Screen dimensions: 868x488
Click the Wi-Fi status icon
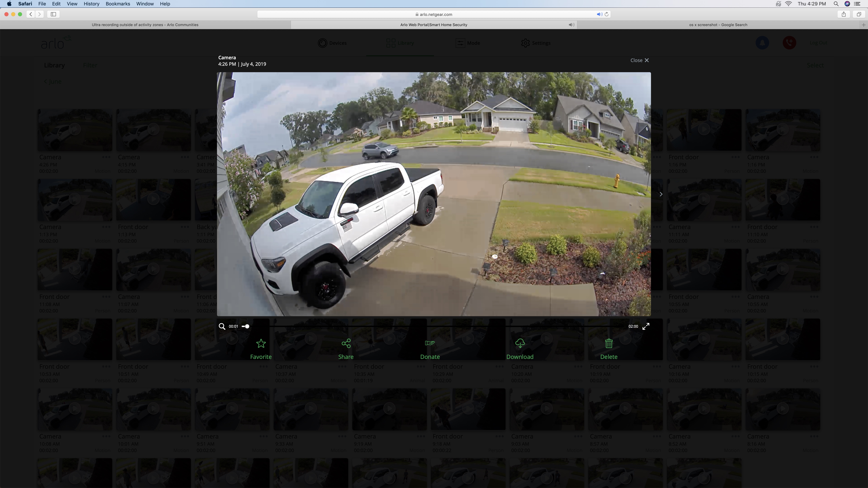(788, 4)
